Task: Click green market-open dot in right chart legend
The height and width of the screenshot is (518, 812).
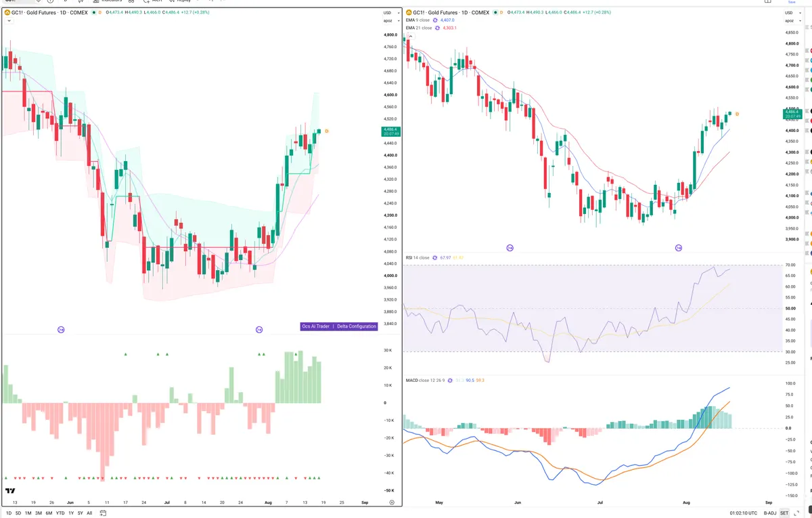Action: tap(495, 12)
